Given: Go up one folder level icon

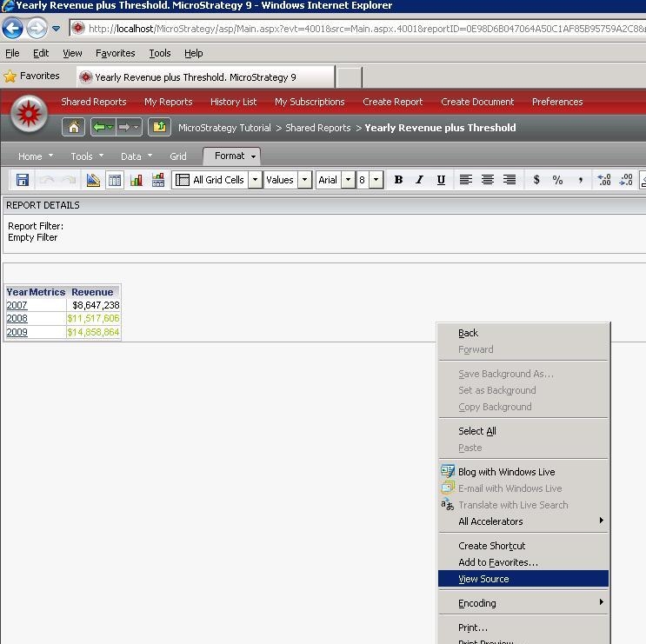Looking at the screenshot, I should [x=159, y=127].
